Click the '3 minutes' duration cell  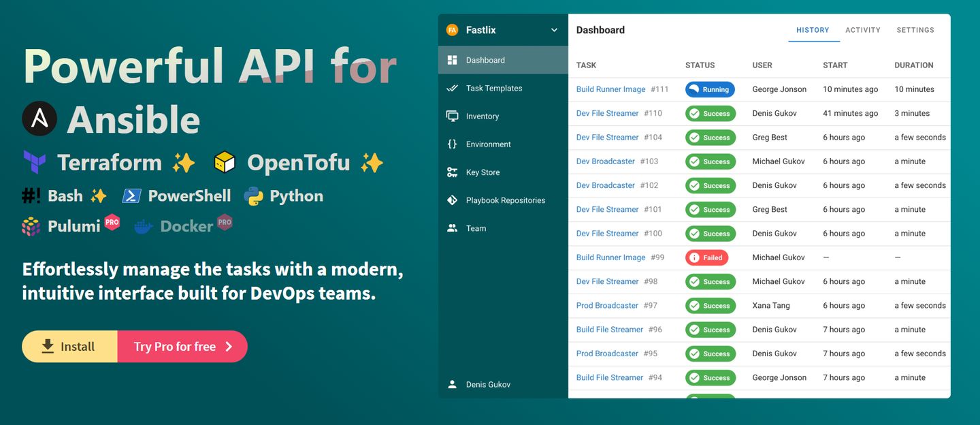(912, 113)
